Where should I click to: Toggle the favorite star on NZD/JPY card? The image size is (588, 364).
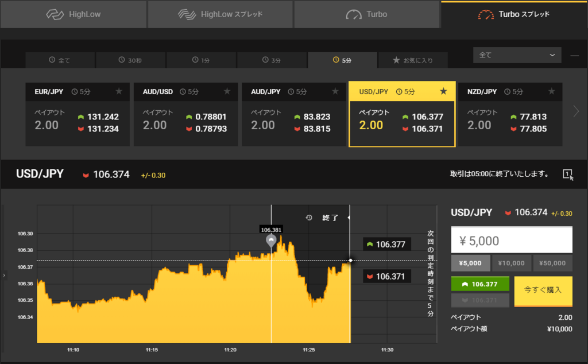click(551, 91)
